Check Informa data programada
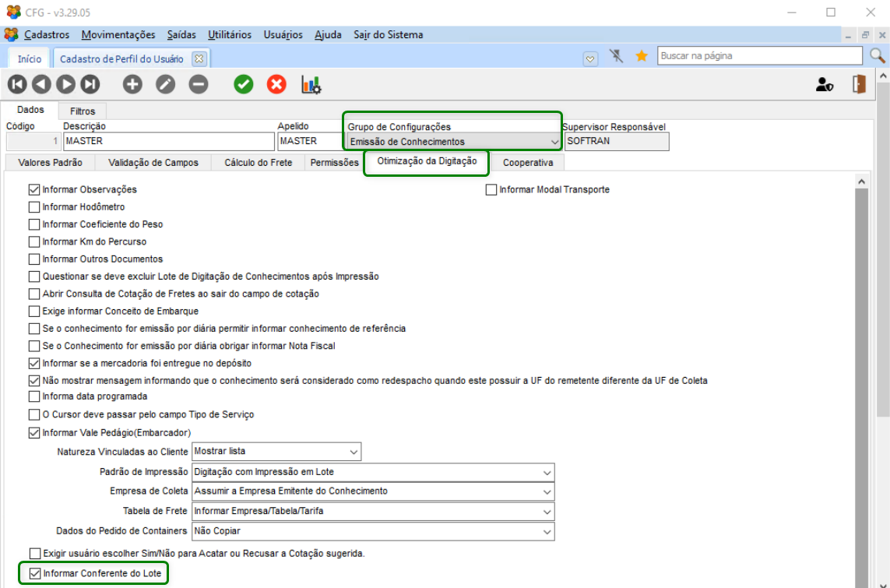The height and width of the screenshot is (588, 890). coord(34,396)
